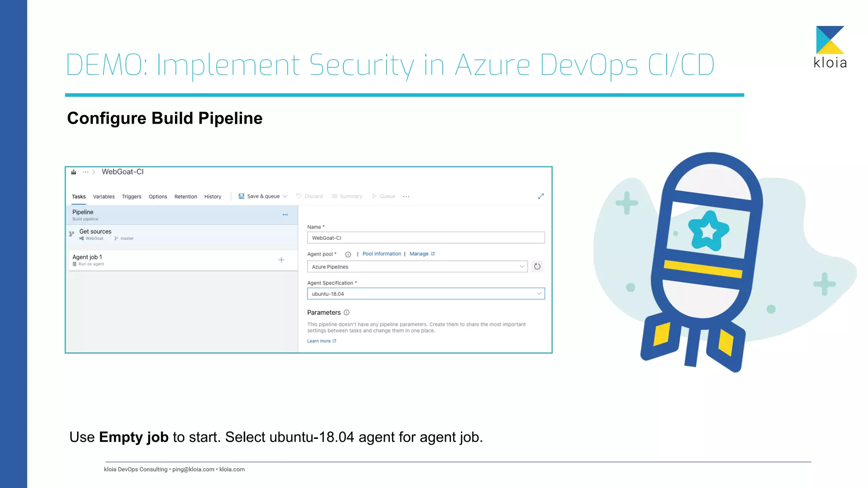Click the Agent pool info icon
This screenshot has width=868, height=488.
click(348, 254)
